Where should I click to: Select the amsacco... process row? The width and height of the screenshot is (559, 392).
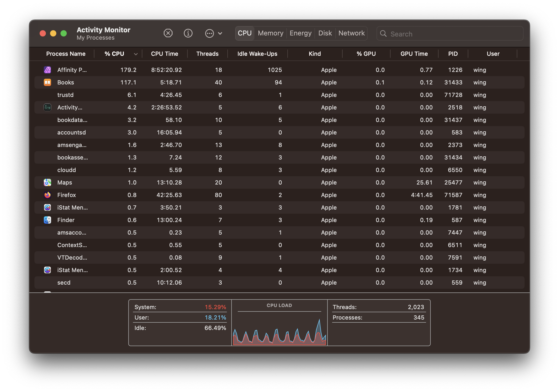279,232
